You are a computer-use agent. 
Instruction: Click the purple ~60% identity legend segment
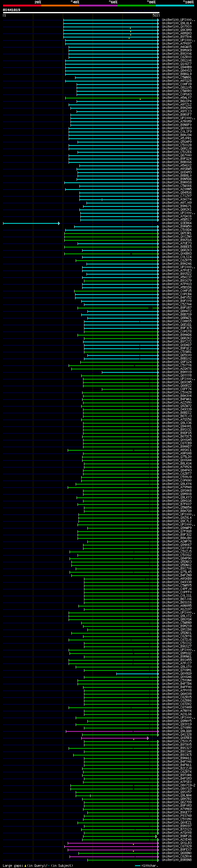coord(99,6)
